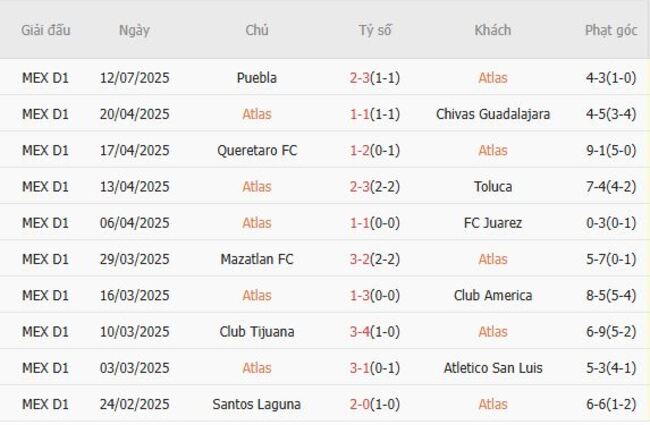
Task: Click the Toluca away team name
Action: coord(492,187)
